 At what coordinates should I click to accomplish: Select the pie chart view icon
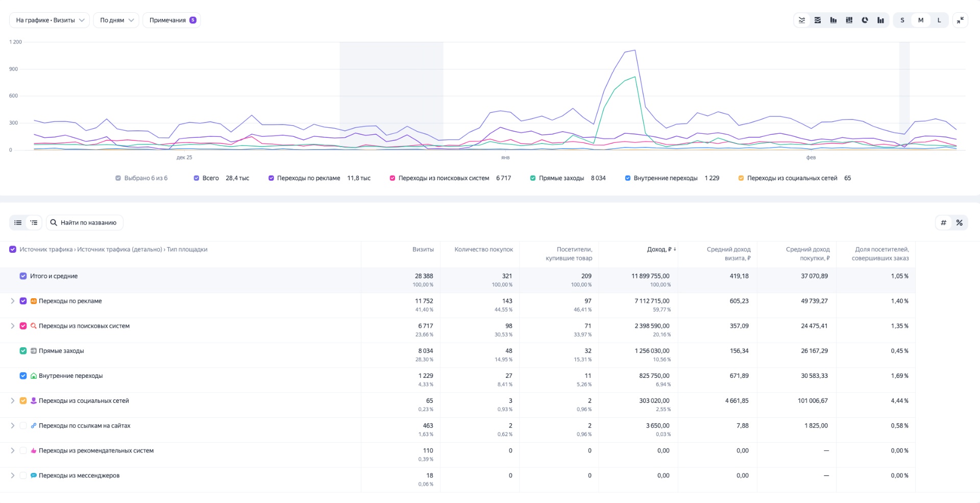click(x=865, y=20)
